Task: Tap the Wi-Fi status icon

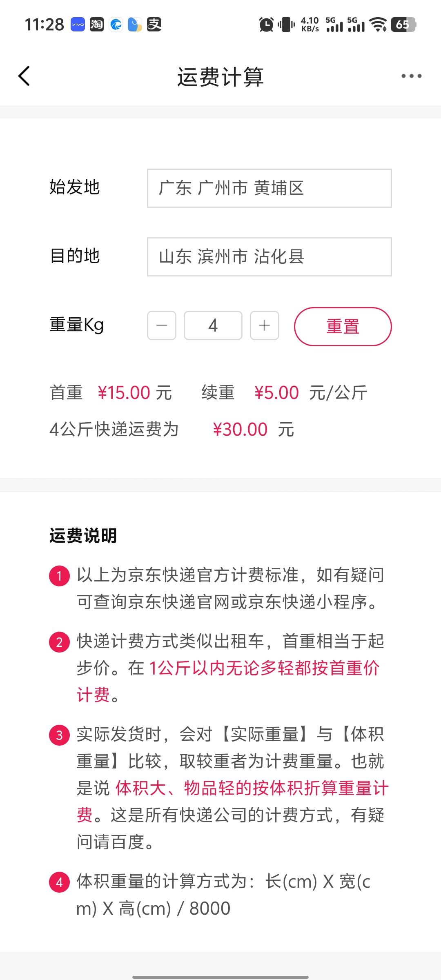Action: click(378, 24)
